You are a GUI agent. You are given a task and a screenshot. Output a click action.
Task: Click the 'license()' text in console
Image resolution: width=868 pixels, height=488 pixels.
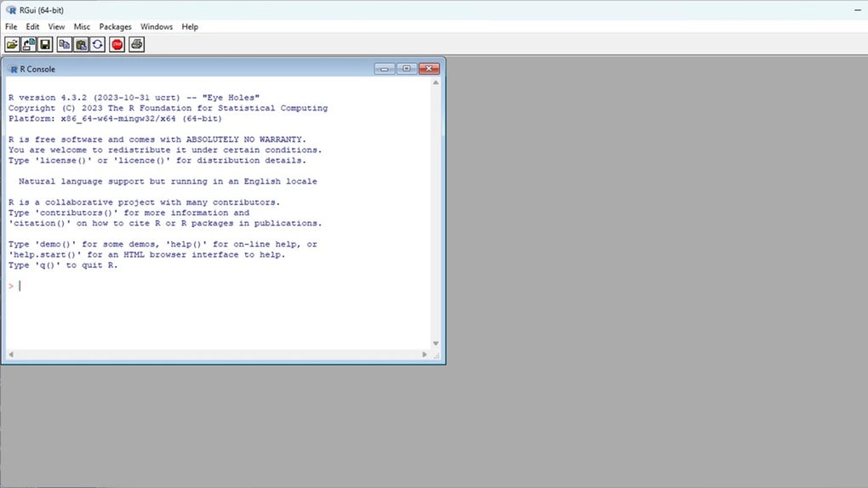pyautogui.click(x=63, y=161)
